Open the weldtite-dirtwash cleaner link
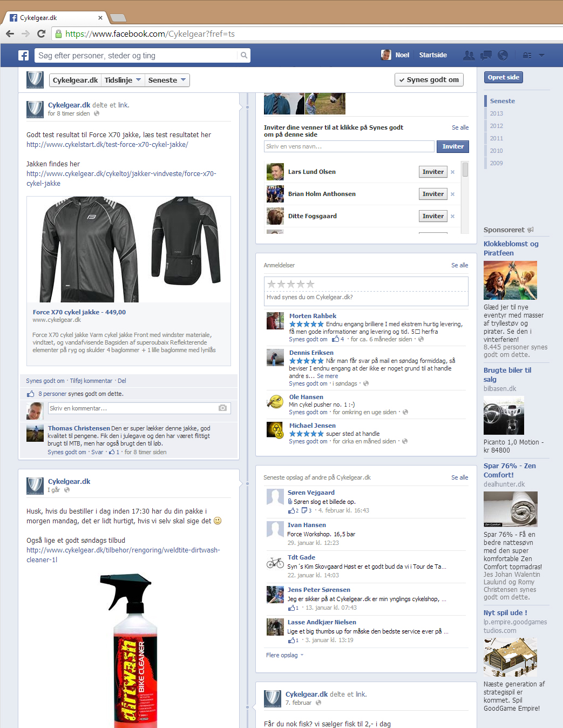Image resolution: width=563 pixels, height=728 pixels. tap(123, 555)
